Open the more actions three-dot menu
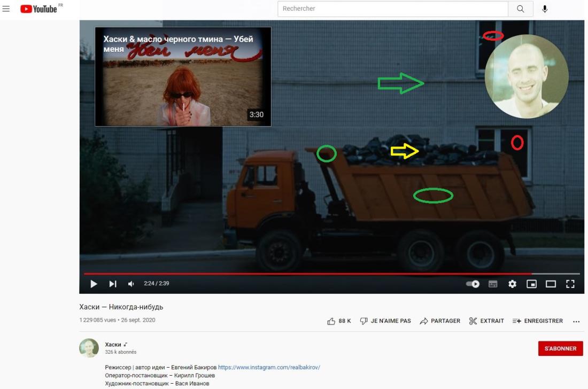 tap(576, 321)
